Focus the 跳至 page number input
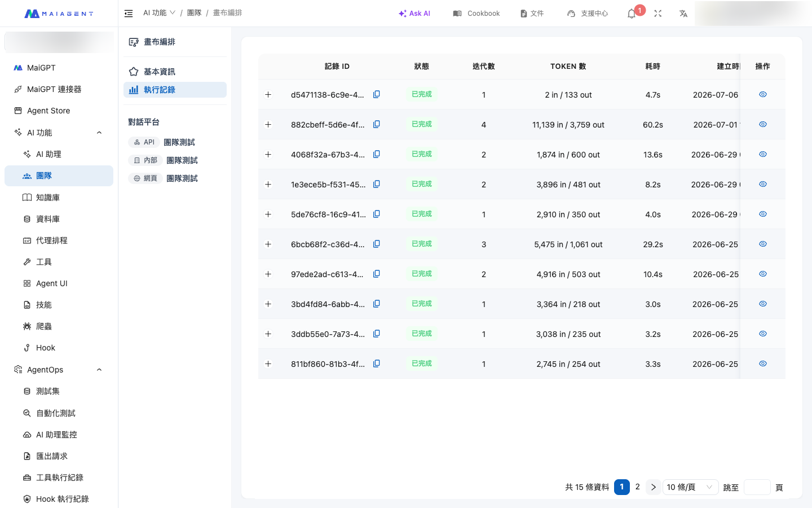This screenshot has height=508, width=812. click(x=757, y=487)
